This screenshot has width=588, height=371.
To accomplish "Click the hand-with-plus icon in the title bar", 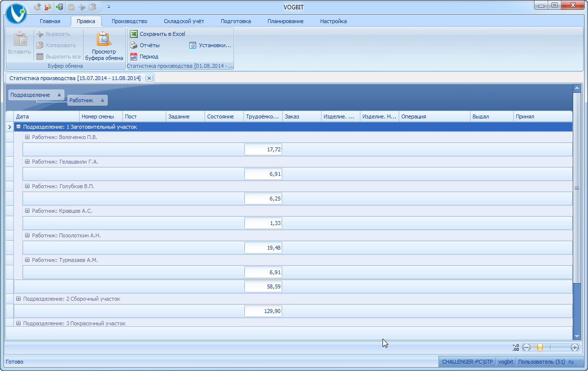I will point(37,7).
